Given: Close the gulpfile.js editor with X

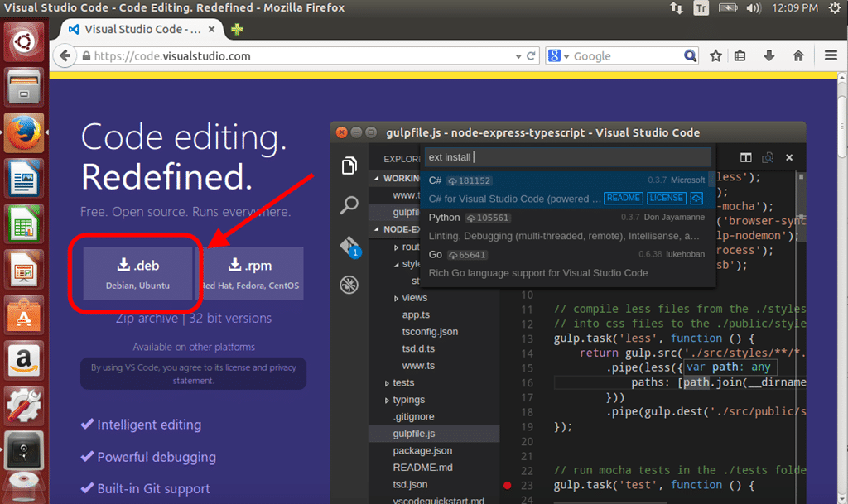Looking at the screenshot, I should 789,157.
